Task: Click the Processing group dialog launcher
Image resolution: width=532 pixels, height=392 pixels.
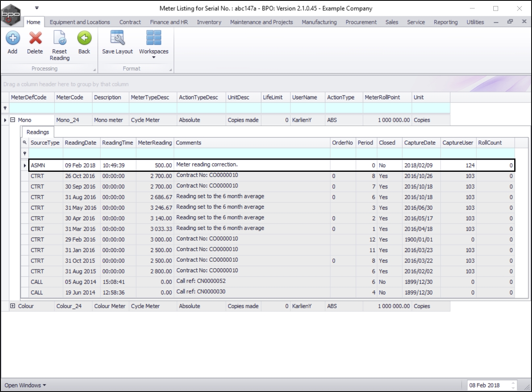Action: tap(94, 70)
